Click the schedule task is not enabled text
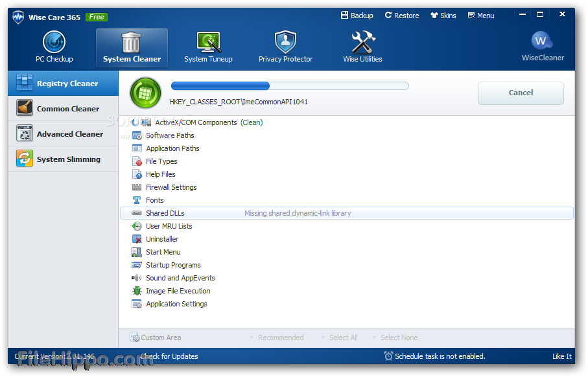The height and width of the screenshot is (377, 588). coord(440,356)
